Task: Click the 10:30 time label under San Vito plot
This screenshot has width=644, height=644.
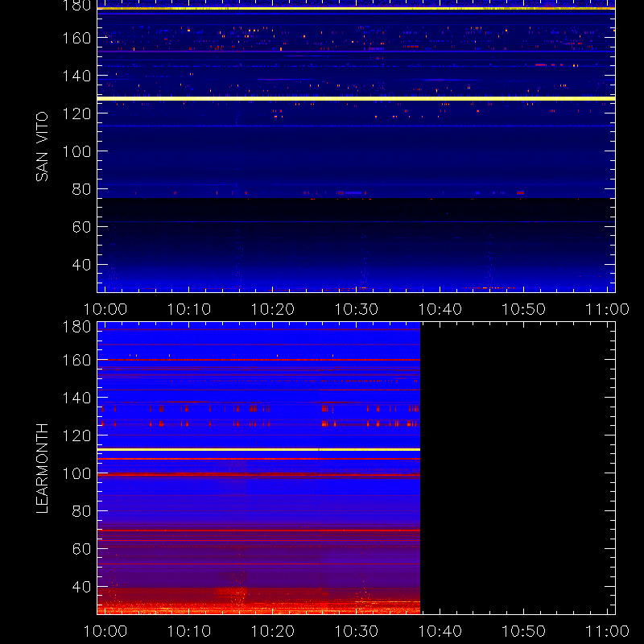Action: click(357, 309)
